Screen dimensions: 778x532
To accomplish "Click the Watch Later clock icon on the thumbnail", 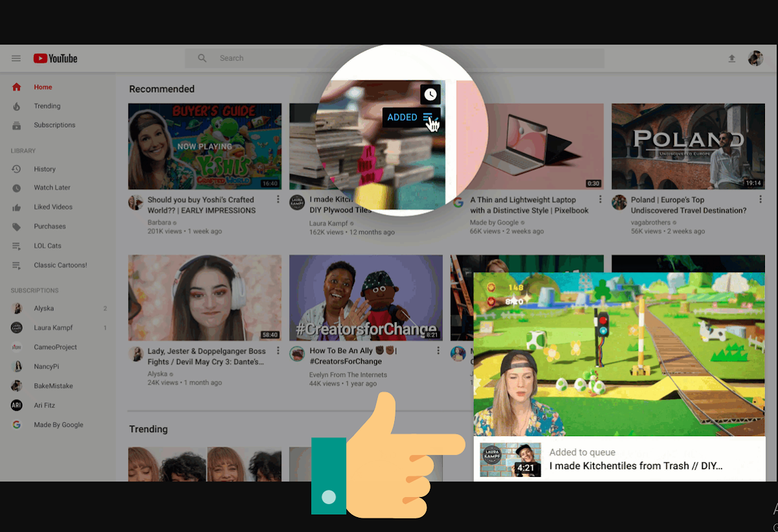I will click(x=430, y=94).
